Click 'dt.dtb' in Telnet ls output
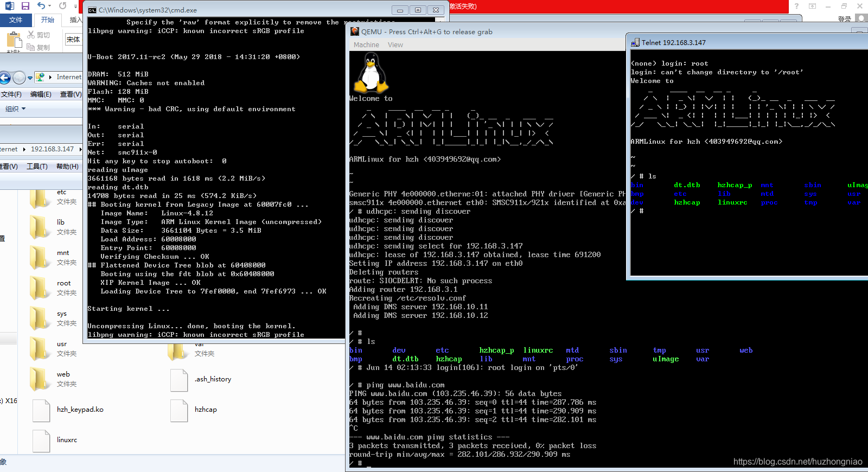Image resolution: width=868 pixels, height=472 pixels. tap(687, 185)
